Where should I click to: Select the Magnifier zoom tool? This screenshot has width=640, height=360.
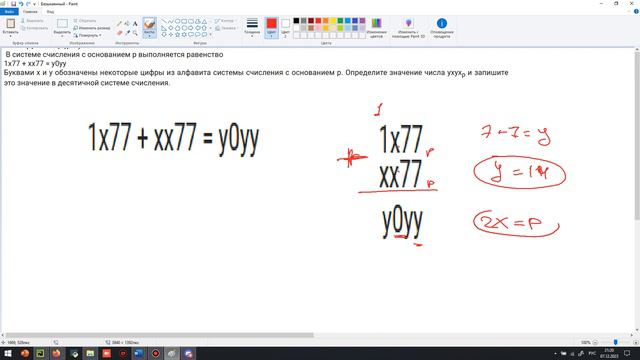click(x=135, y=32)
